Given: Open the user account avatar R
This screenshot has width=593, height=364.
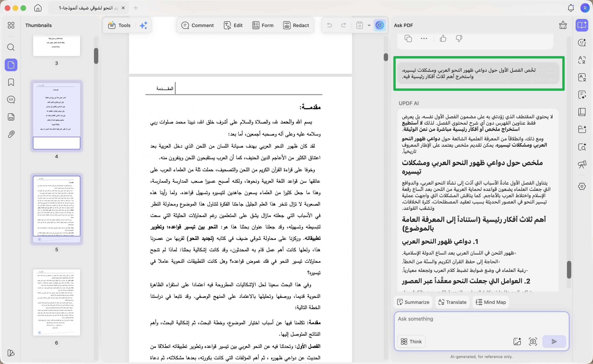Looking at the screenshot, I should 585,8.
